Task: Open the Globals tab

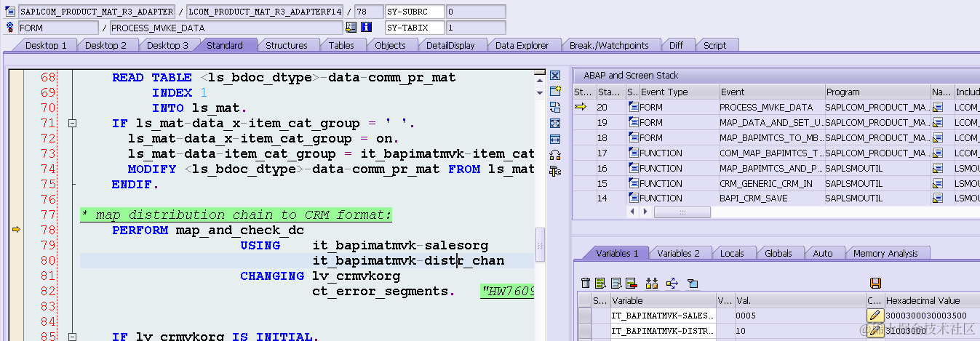Action: click(778, 253)
